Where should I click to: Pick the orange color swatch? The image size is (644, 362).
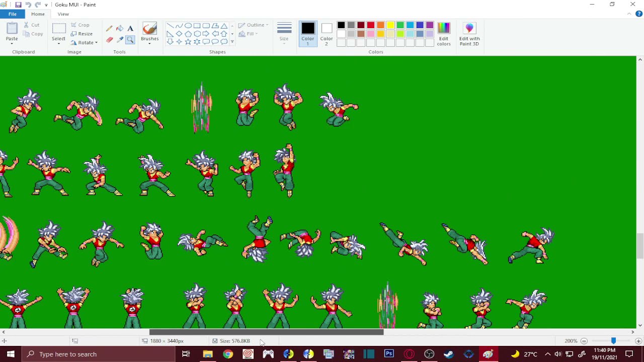pyautogui.click(x=380, y=25)
